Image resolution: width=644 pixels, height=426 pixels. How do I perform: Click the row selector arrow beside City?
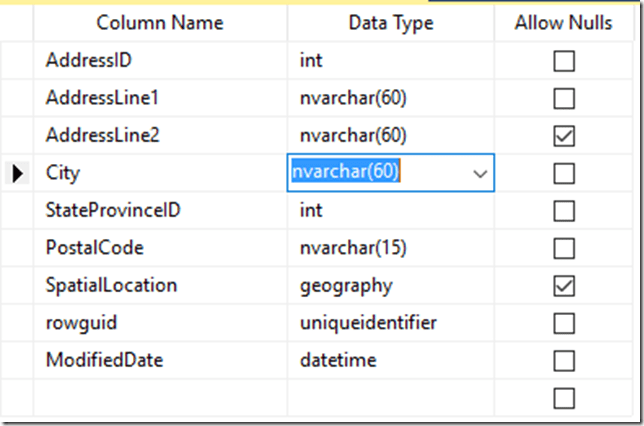(x=18, y=173)
